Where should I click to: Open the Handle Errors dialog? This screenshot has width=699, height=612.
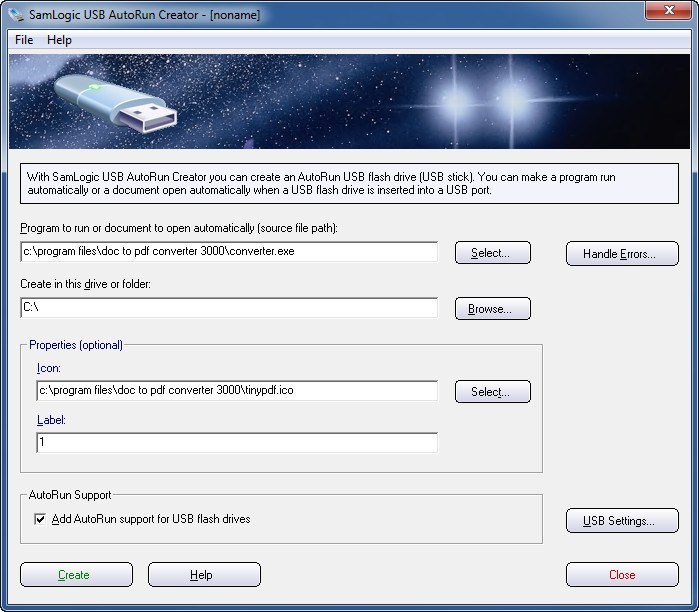click(x=622, y=254)
